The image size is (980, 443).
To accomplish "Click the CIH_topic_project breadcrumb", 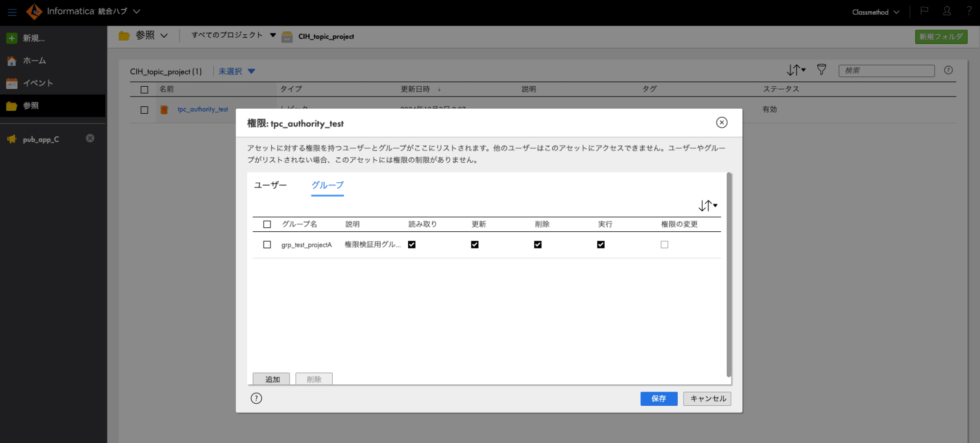I will tap(326, 36).
